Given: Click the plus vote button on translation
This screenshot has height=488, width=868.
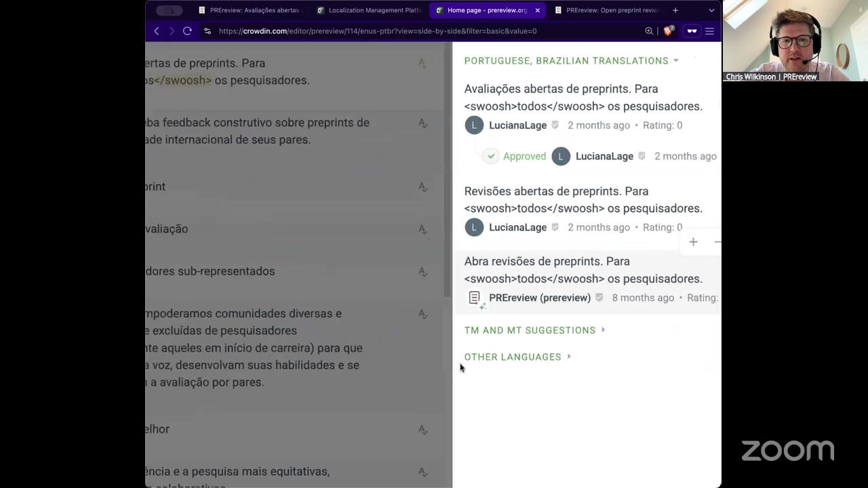Looking at the screenshot, I should (693, 242).
